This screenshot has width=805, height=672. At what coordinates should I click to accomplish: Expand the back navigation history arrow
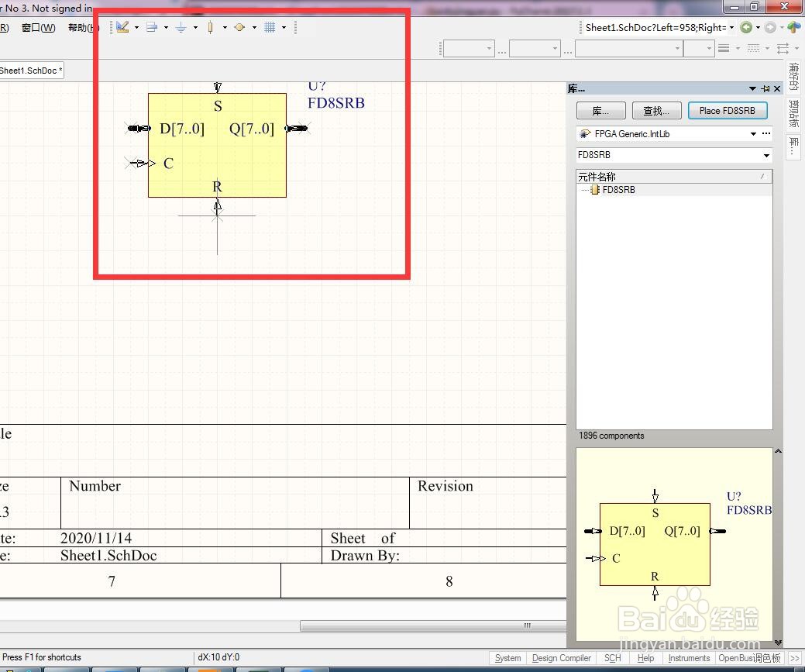coord(758,27)
